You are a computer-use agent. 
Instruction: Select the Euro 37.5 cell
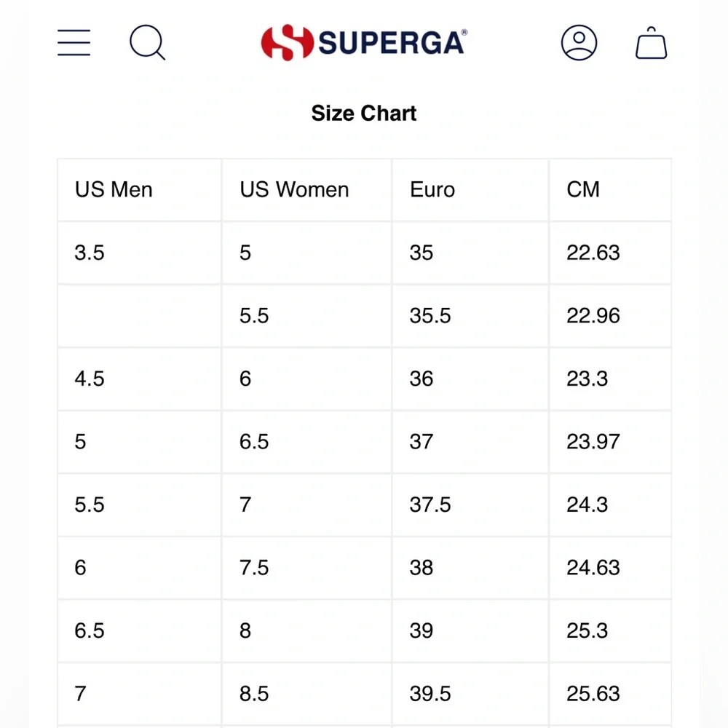(470, 505)
